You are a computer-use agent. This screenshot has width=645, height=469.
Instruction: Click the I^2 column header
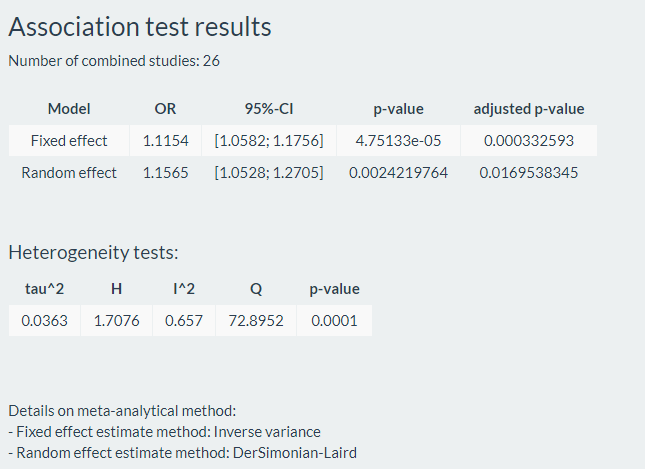[183, 289]
